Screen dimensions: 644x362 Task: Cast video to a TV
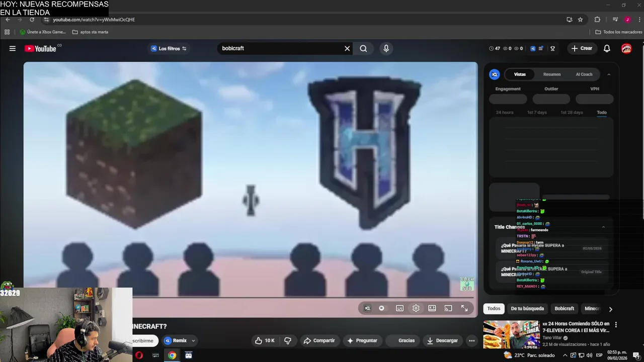(448, 308)
